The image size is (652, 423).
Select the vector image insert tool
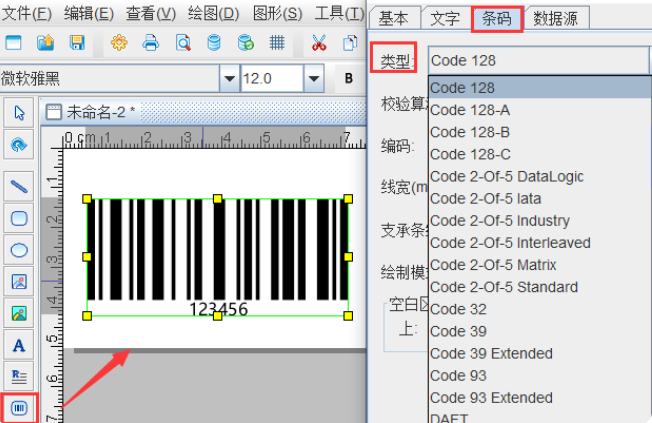[19, 282]
